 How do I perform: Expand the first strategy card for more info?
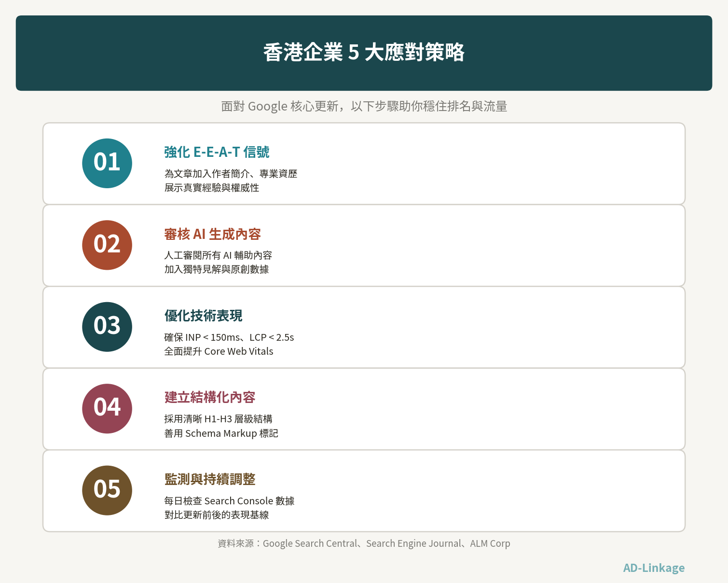click(364, 163)
